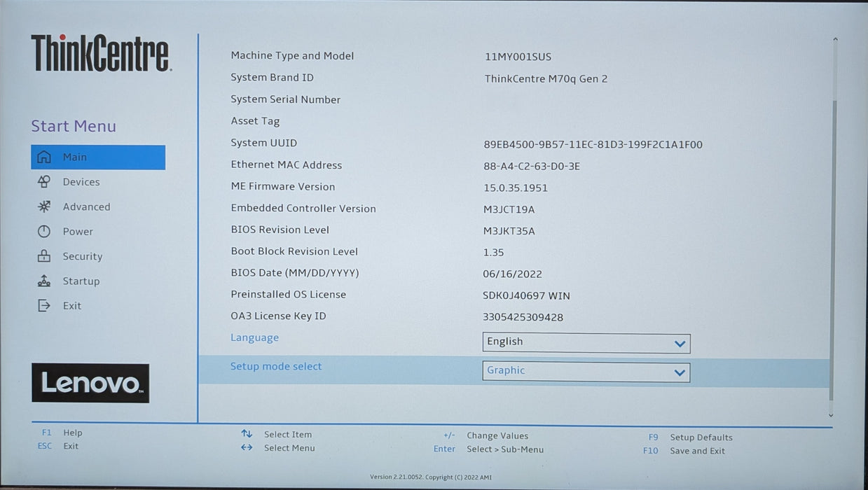Open the Power menu

[78, 232]
